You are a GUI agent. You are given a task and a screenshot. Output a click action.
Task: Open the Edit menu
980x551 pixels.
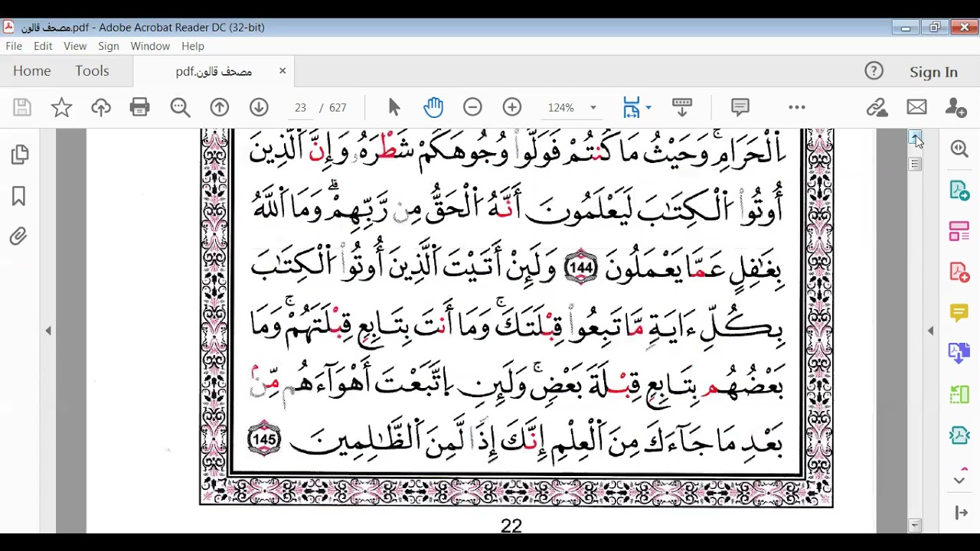[x=43, y=46]
